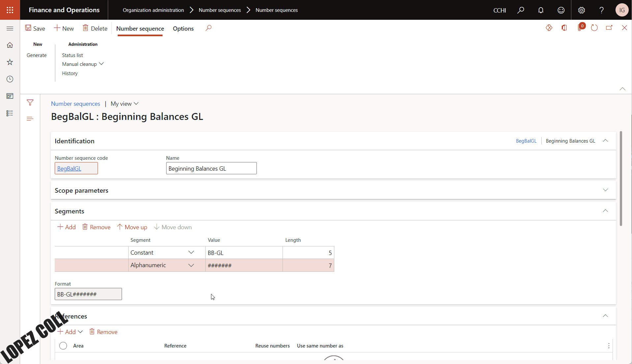Open Favorites star in sidebar

tap(10, 62)
